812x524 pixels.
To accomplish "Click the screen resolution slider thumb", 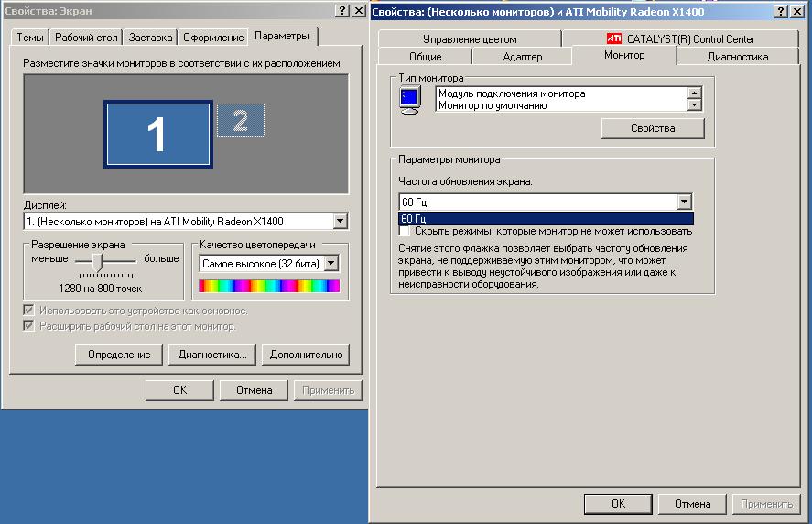I will [98, 261].
